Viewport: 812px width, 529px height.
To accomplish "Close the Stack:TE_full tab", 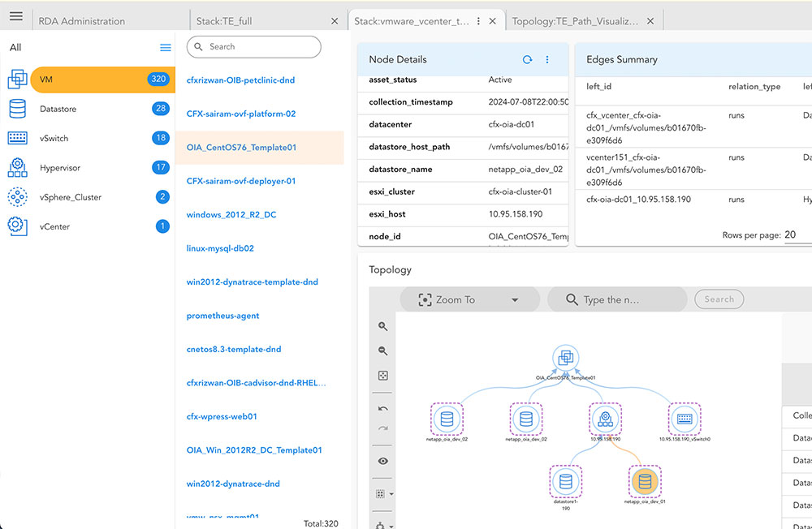I will pos(335,21).
